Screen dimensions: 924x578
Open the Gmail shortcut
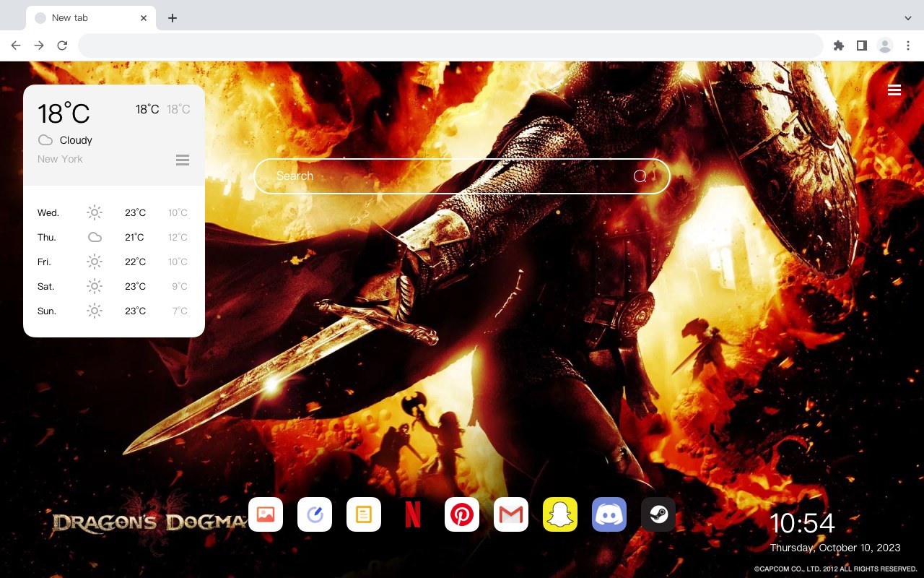click(511, 514)
